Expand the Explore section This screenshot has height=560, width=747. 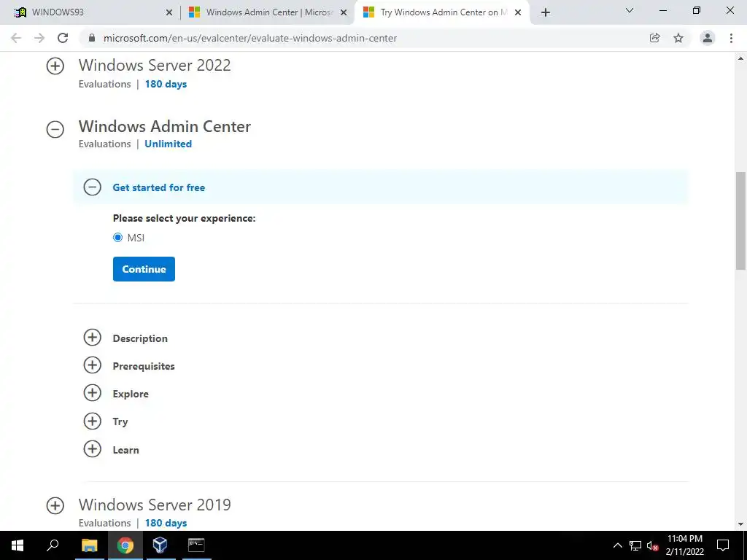pos(93,393)
